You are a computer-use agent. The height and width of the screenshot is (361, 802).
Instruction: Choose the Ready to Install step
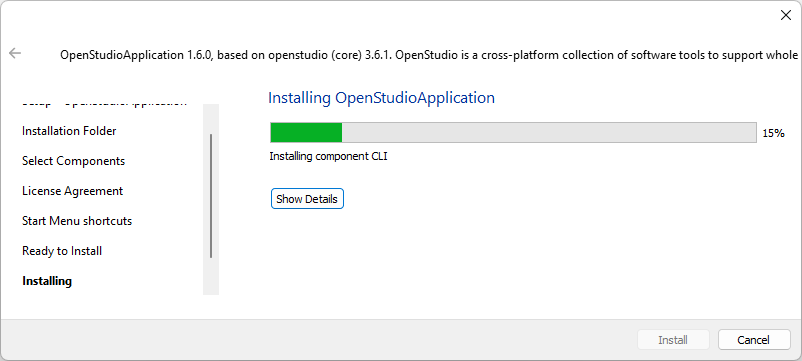coord(62,251)
